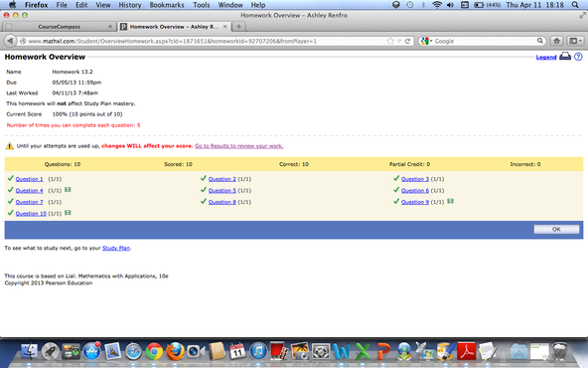The height and width of the screenshot is (368, 588).
Task: Open the Edit menu
Action: pos(81,5)
